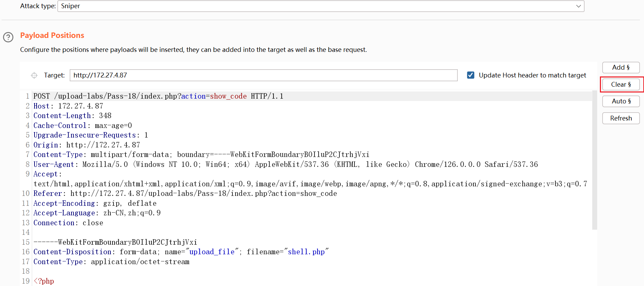644x286 pixels.
Task: Click the Connection: close line
Action: point(68,223)
